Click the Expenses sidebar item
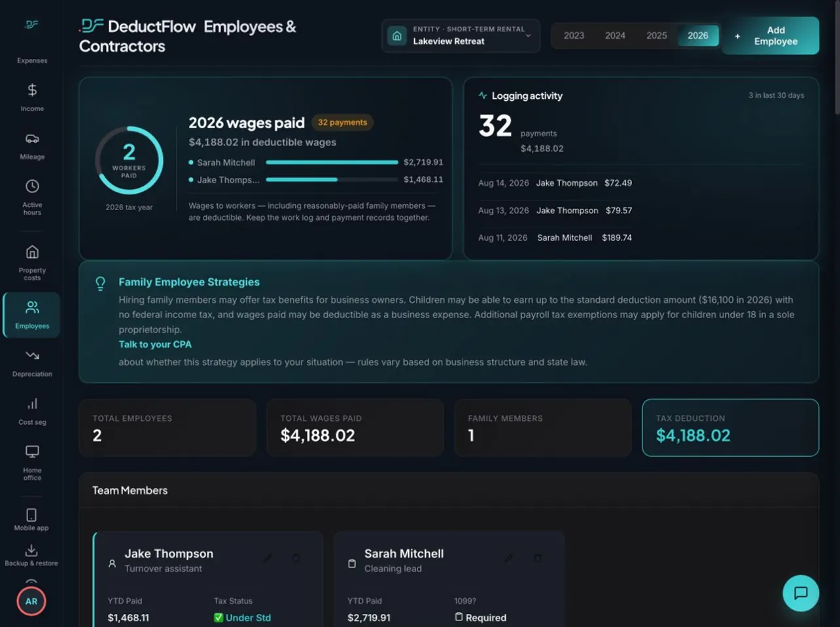The width and height of the screenshot is (840, 627). click(x=32, y=60)
